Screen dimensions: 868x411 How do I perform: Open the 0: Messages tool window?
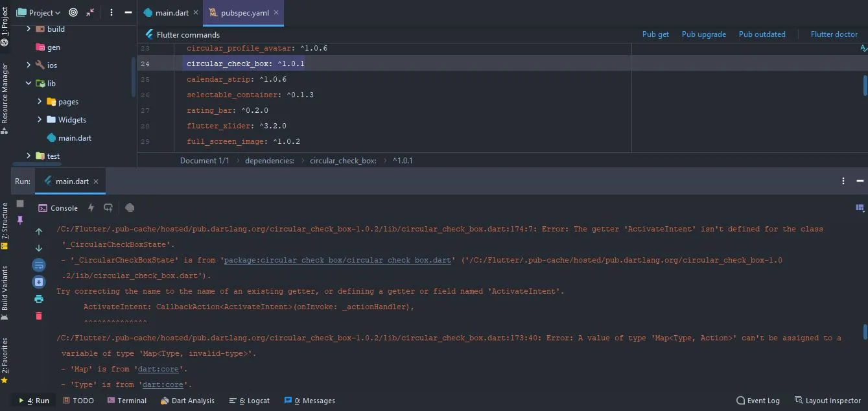coord(310,401)
